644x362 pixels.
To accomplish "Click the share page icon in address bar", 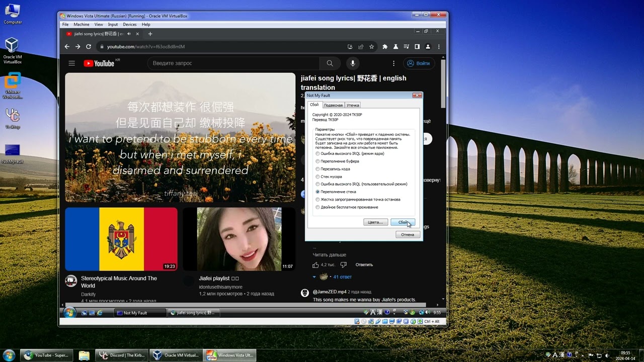I will click(x=361, y=47).
